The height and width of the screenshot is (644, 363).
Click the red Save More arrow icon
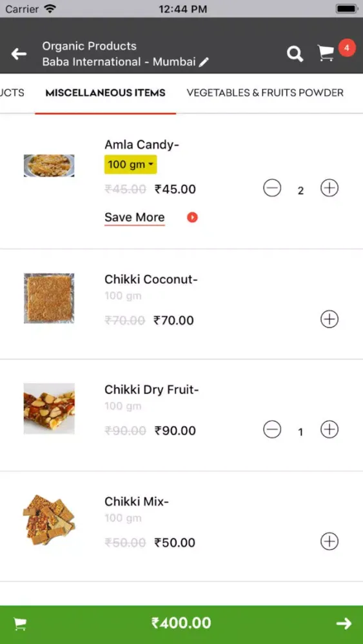pyautogui.click(x=192, y=217)
